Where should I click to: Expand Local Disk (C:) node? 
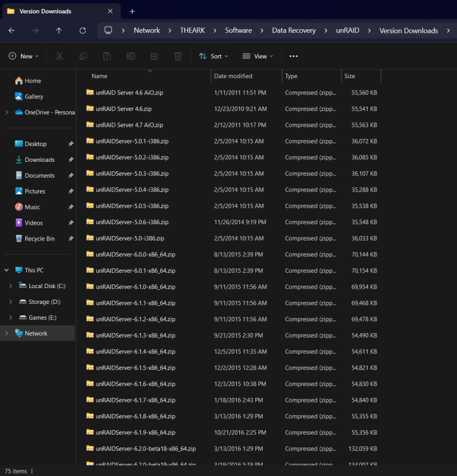click(11, 286)
